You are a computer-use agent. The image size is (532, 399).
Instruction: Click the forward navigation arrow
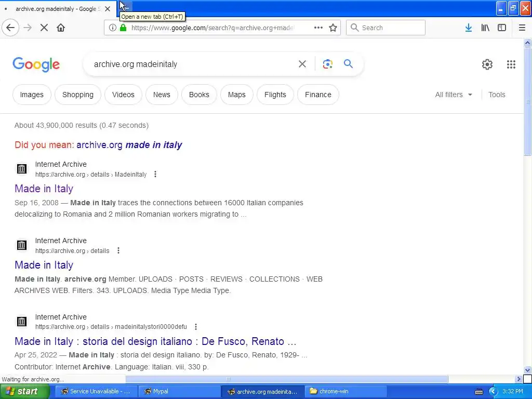pos(28,28)
